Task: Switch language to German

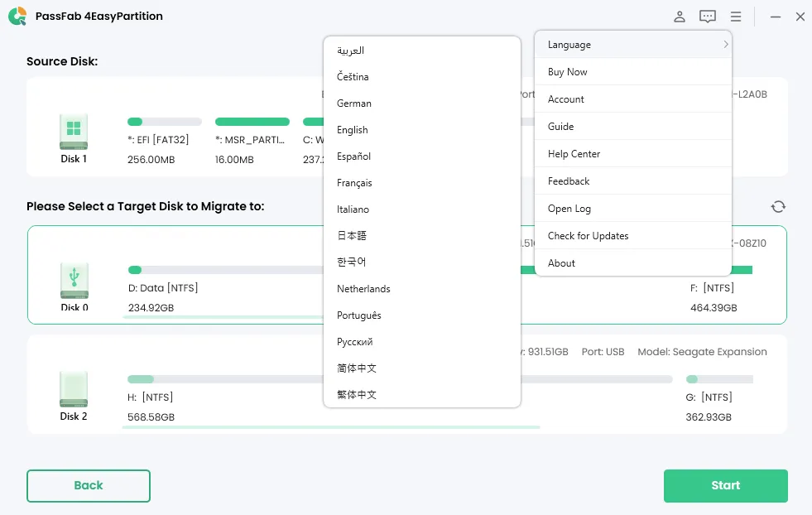Action: (x=354, y=103)
